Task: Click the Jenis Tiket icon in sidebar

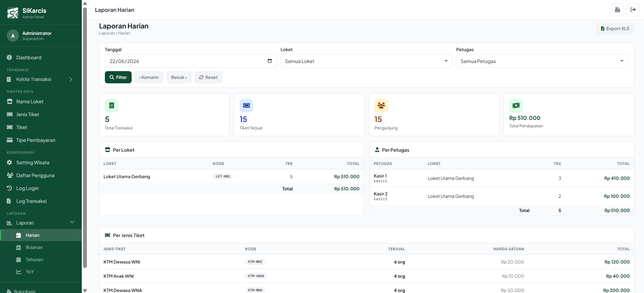Action: 10,114
